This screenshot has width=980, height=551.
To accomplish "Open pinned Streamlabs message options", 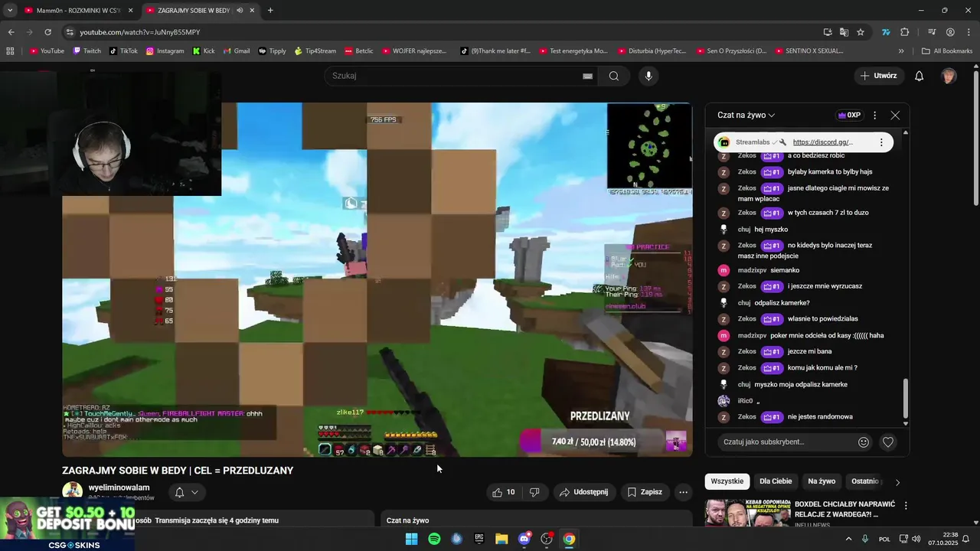I will pyautogui.click(x=881, y=142).
